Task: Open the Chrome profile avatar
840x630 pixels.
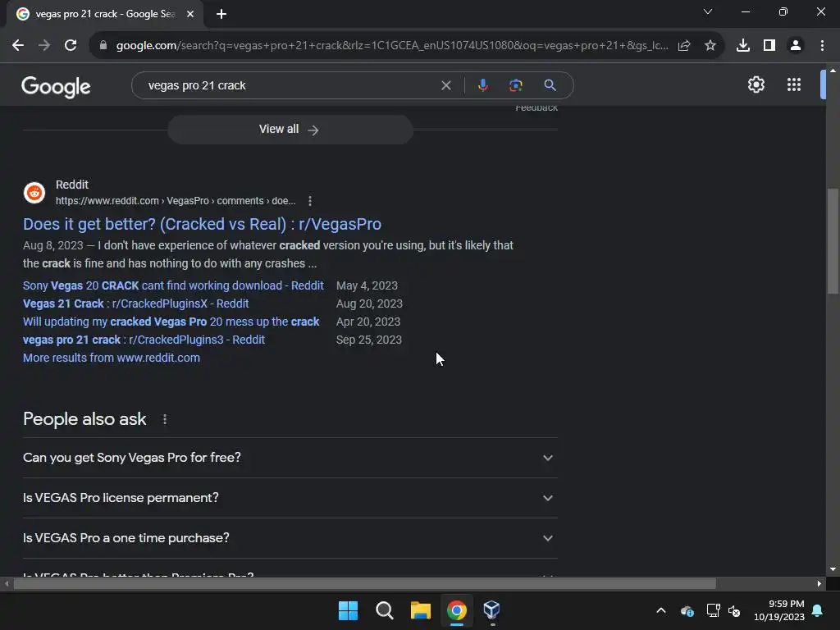Action: coord(796,46)
